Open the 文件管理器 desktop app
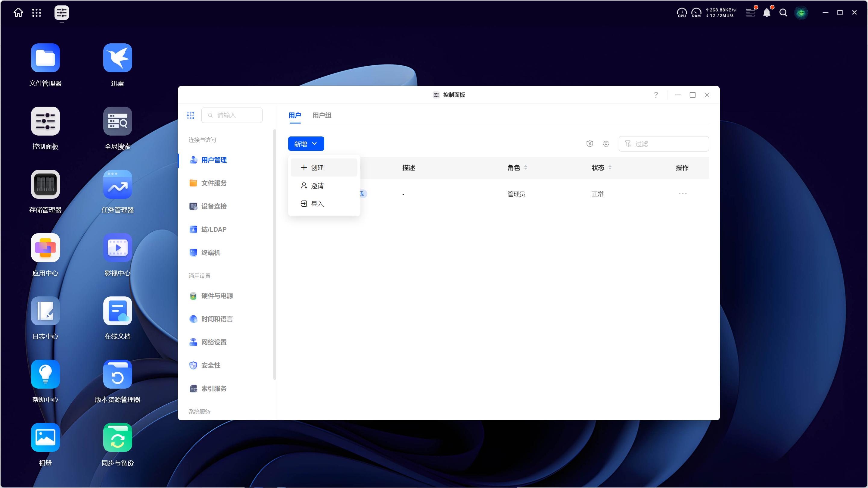 coord(45,58)
